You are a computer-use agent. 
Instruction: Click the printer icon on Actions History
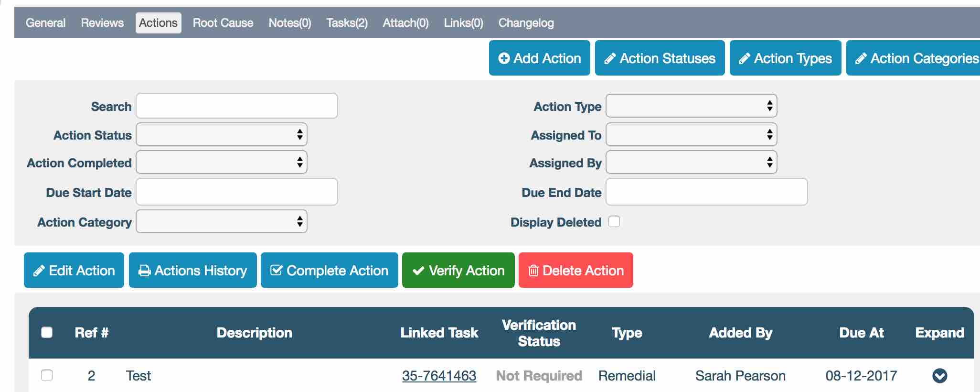click(144, 271)
